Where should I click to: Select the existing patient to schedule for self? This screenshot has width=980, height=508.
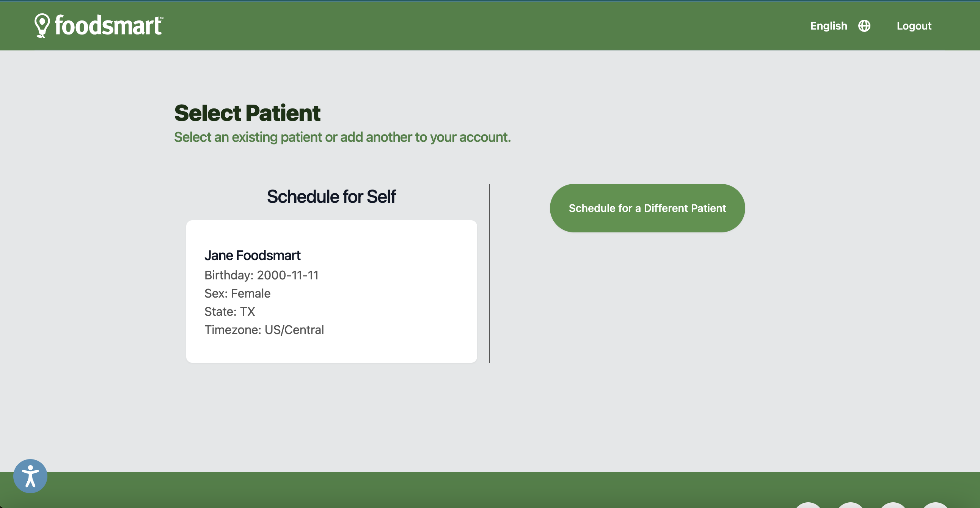coord(331,291)
